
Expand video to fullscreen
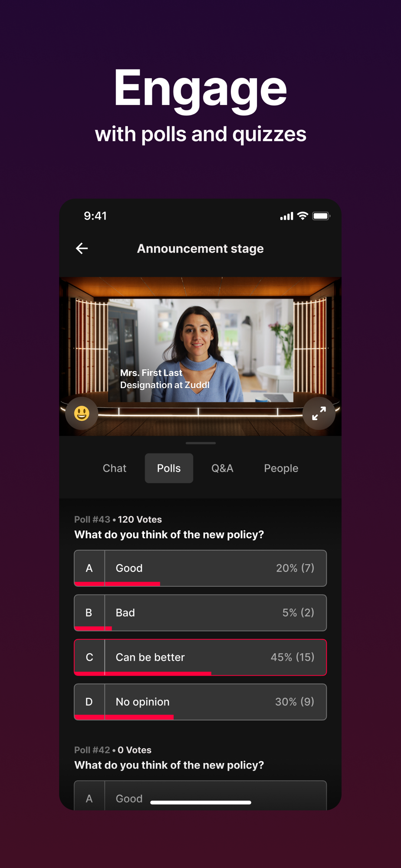click(x=319, y=413)
